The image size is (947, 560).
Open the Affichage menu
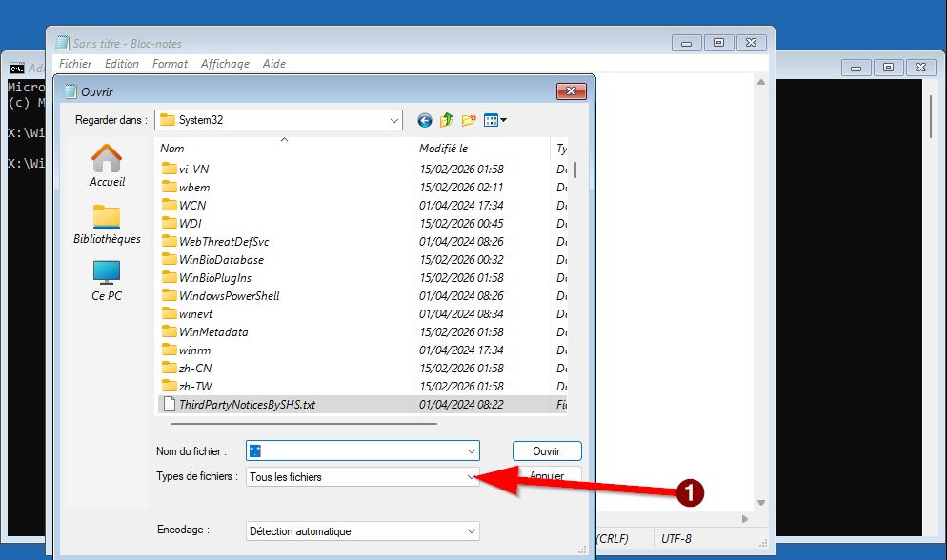pyautogui.click(x=225, y=64)
